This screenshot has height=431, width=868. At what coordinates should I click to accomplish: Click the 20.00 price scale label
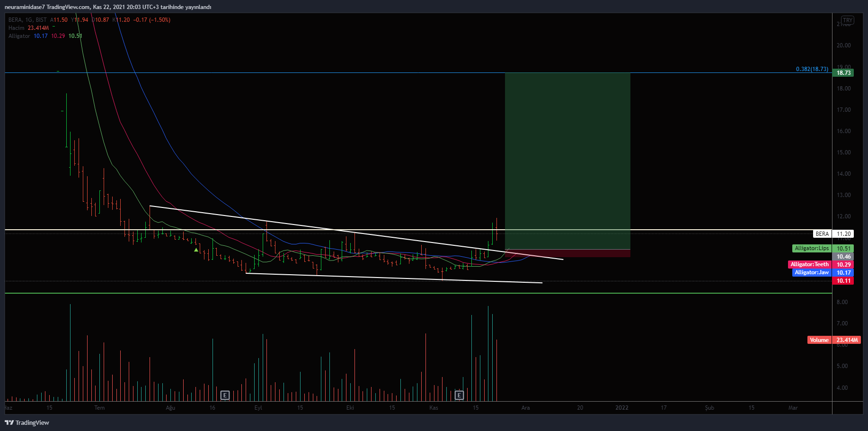point(843,45)
